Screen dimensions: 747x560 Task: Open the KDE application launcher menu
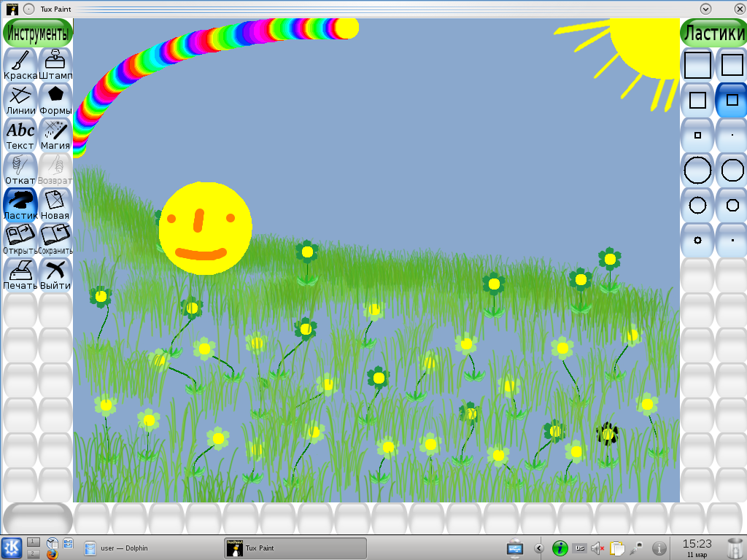12,547
